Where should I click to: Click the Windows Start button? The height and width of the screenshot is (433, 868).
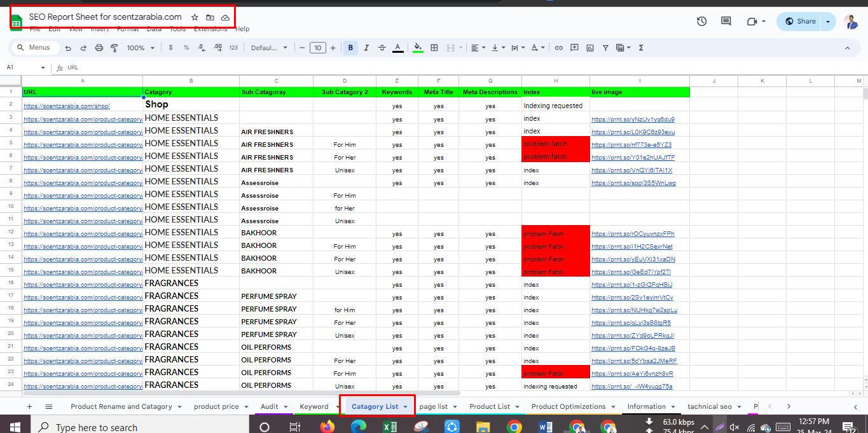pyautogui.click(x=15, y=427)
